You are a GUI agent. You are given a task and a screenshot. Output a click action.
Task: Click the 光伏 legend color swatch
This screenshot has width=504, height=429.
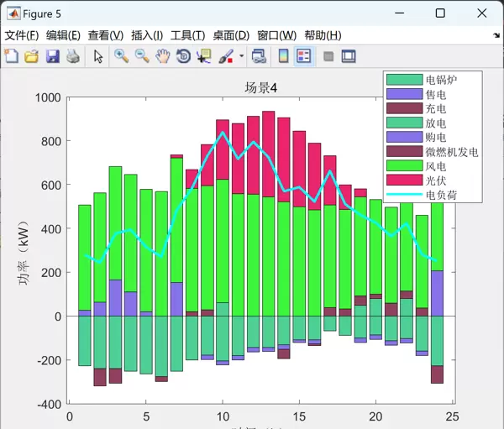pyautogui.click(x=403, y=180)
